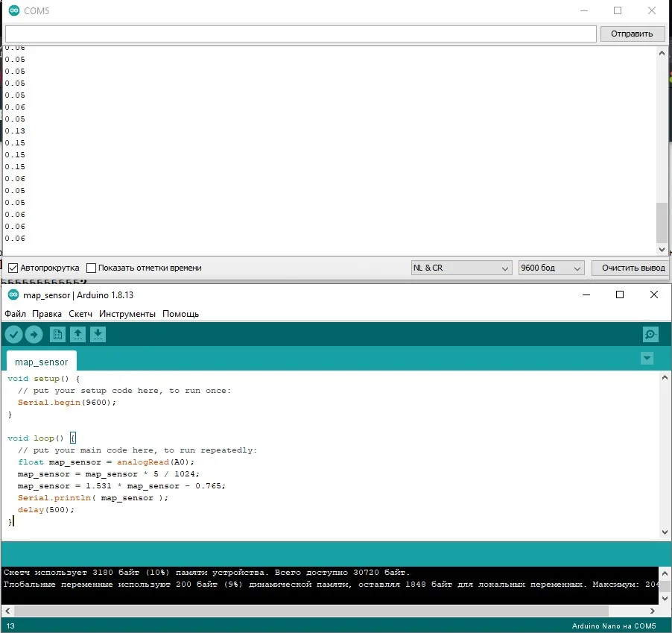This screenshot has height=633, width=672.
Task: Click the Upload sketch arrow icon
Action: coord(34,335)
